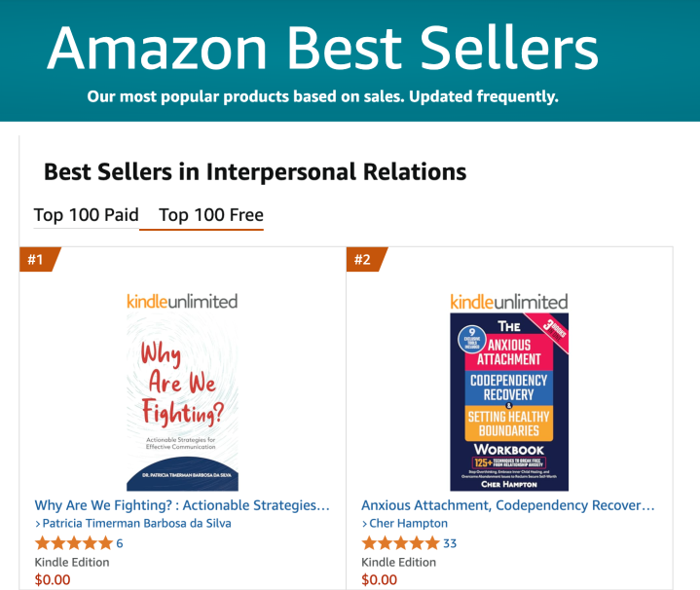
Task: Click the #2 rank badge
Action: click(x=364, y=260)
